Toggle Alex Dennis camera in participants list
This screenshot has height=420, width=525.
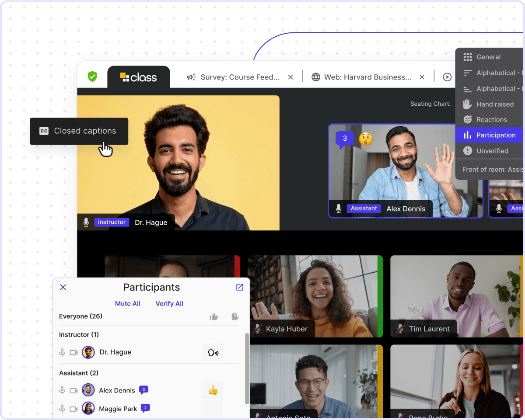click(x=73, y=390)
